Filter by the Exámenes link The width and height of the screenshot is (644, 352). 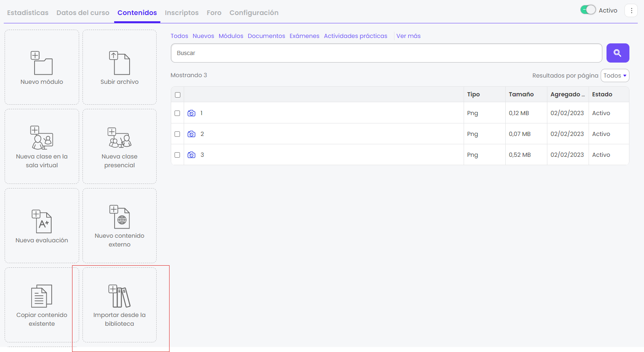pyautogui.click(x=305, y=36)
